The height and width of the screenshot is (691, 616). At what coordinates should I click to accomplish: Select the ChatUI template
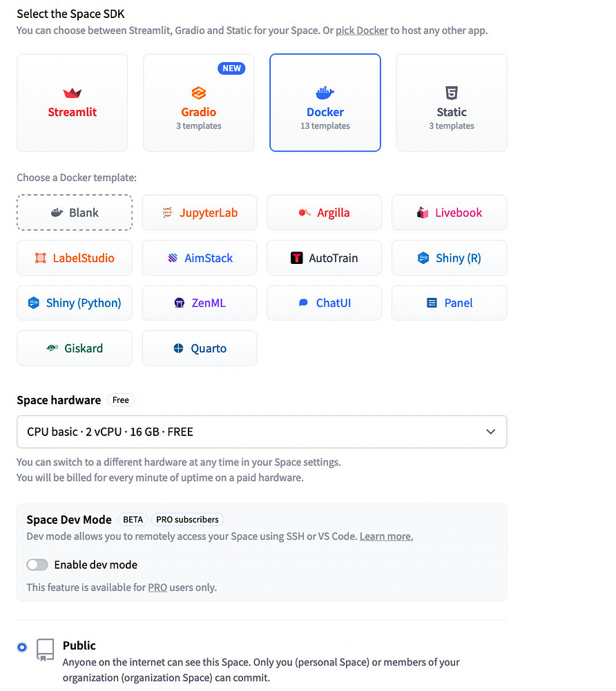coord(324,303)
